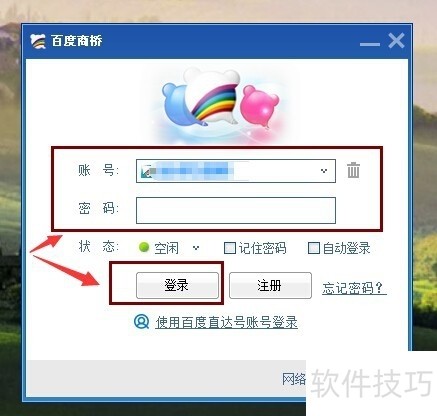
Task: Click the pink bear balloon graphic
Action: (x=259, y=106)
